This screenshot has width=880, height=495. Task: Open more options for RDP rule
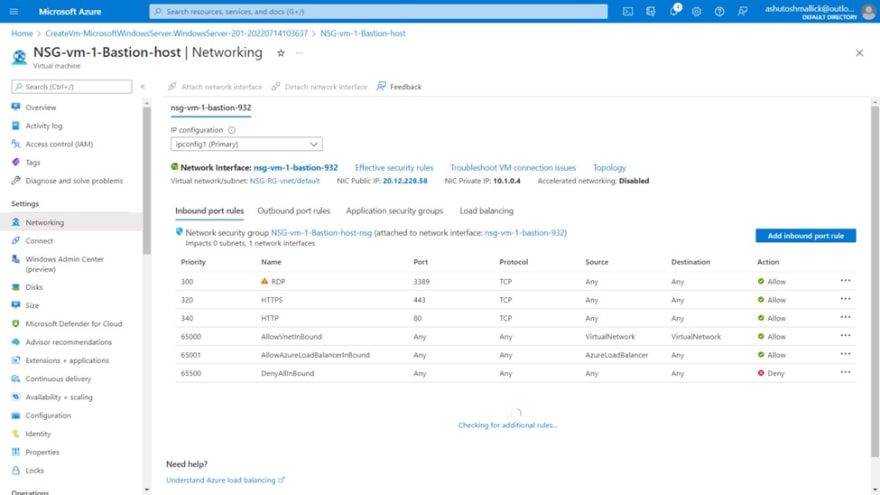[x=845, y=281]
